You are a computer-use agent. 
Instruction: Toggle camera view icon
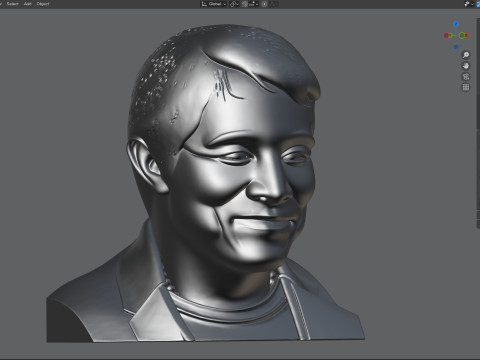pyautogui.click(x=466, y=77)
